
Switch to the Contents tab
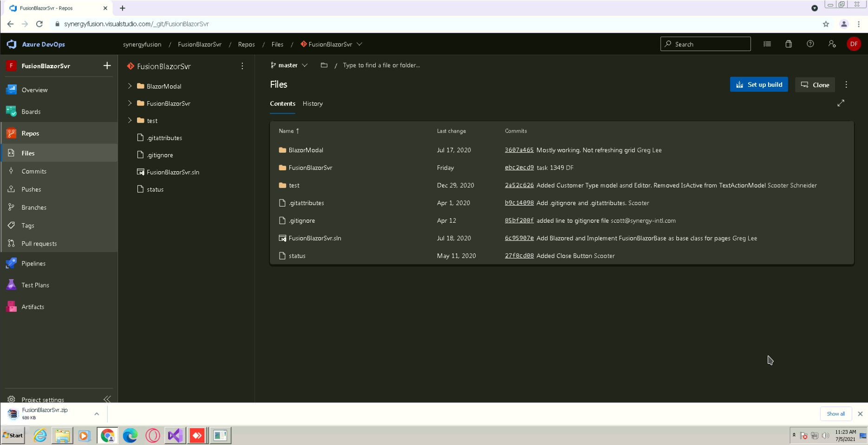pos(282,104)
